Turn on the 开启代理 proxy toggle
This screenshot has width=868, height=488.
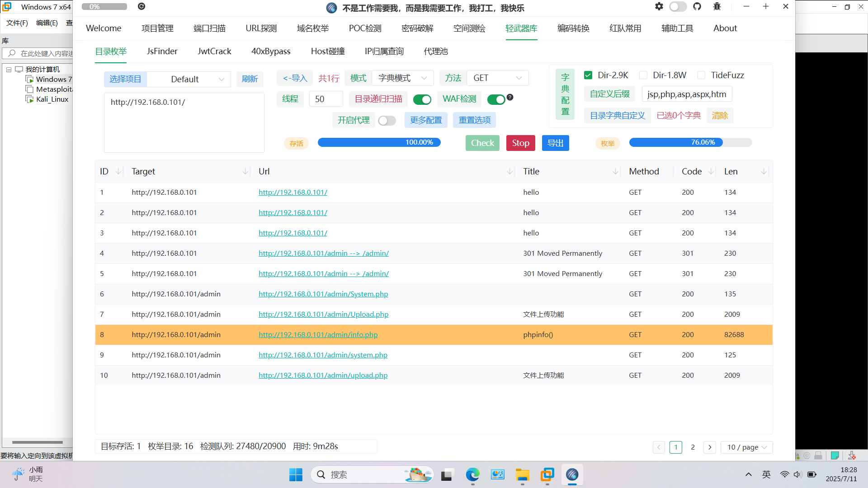click(x=387, y=120)
